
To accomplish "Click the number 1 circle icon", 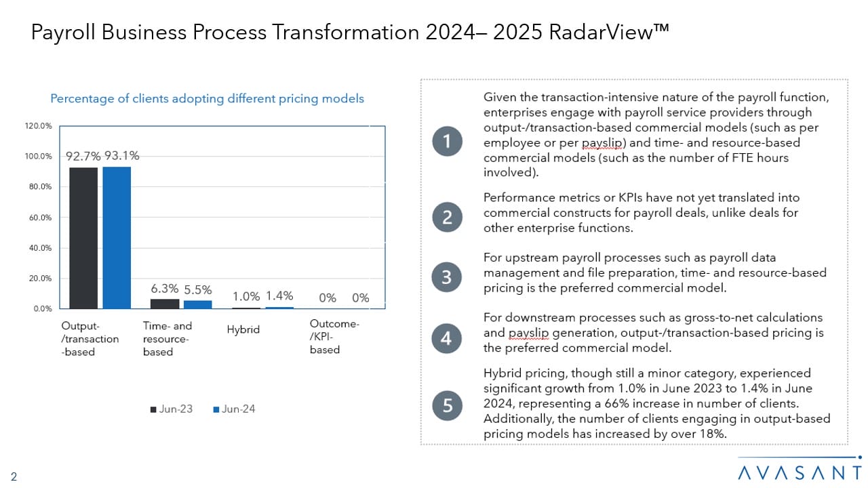I will 447,142.
